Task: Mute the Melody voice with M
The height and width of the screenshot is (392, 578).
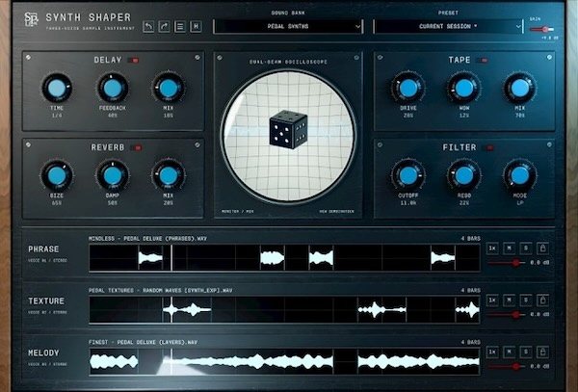Action: click(x=509, y=353)
